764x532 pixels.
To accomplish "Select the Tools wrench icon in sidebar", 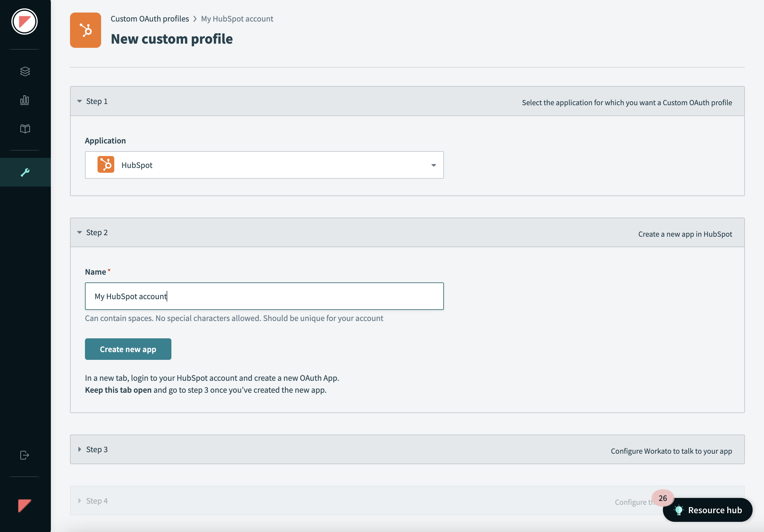I will click(x=25, y=172).
